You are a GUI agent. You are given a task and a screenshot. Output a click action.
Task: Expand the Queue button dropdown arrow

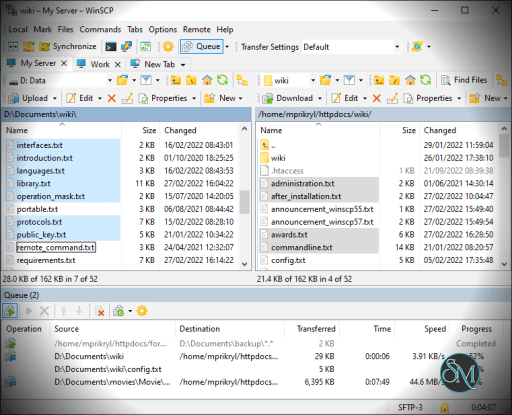tap(227, 47)
